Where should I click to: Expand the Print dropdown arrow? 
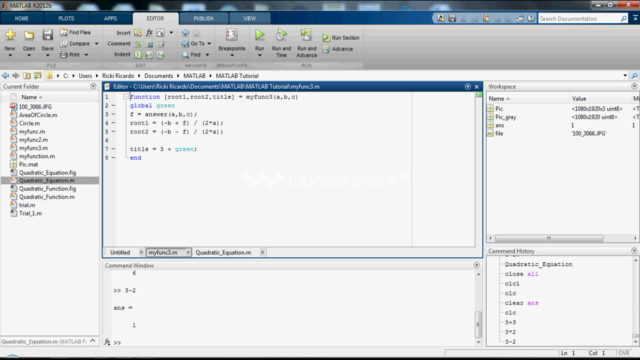(x=86, y=54)
